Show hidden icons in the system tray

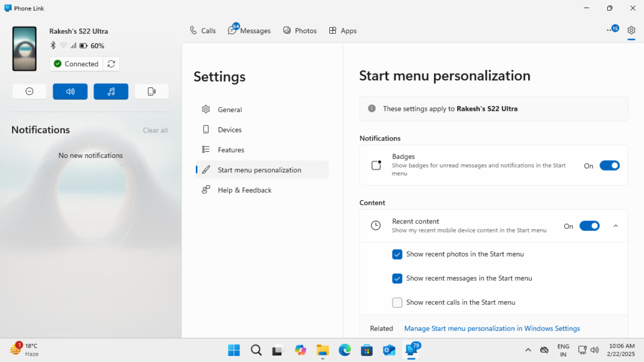coord(528,349)
